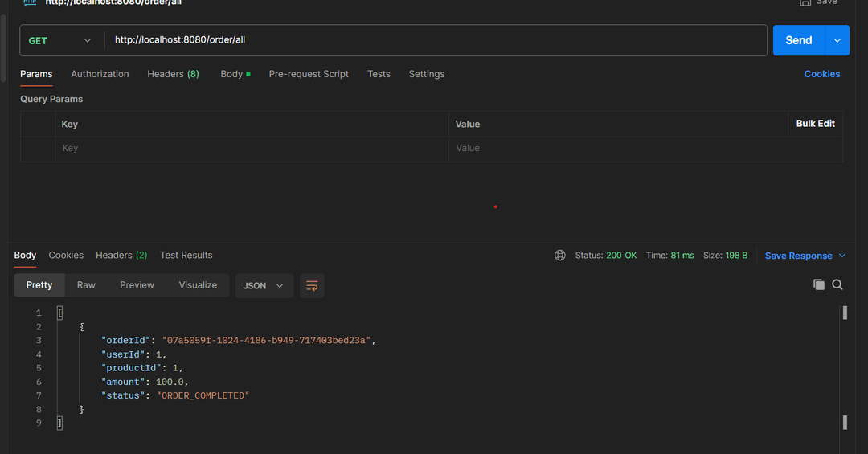Click the network globe icon near Status
The width and height of the screenshot is (868, 454).
point(560,256)
